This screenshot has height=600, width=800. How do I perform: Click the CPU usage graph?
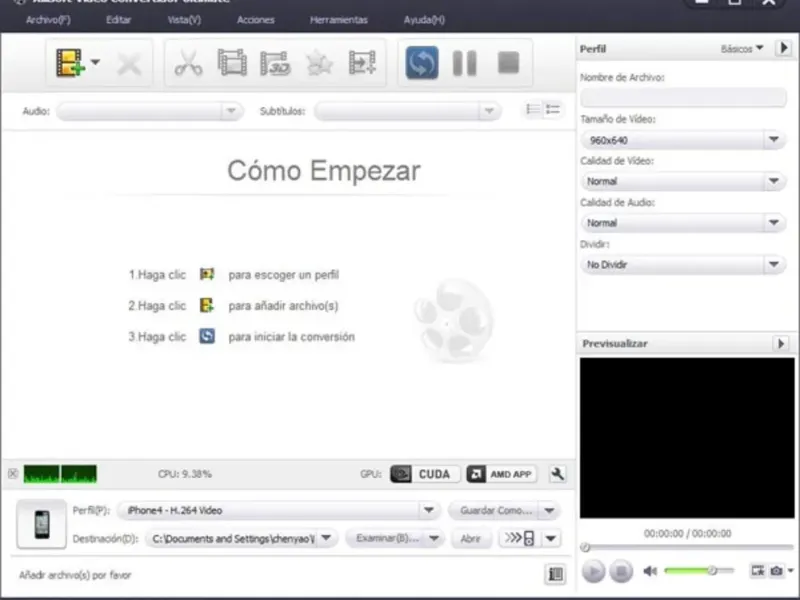[60, 474]
